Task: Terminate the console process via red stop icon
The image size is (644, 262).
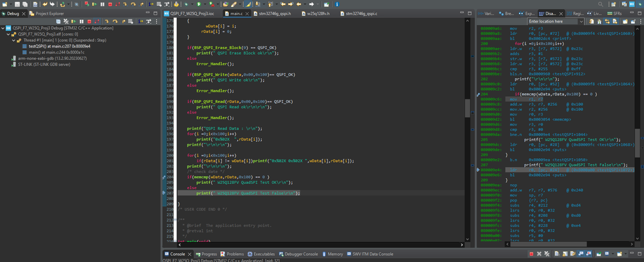Action: (x=531, y=254)
